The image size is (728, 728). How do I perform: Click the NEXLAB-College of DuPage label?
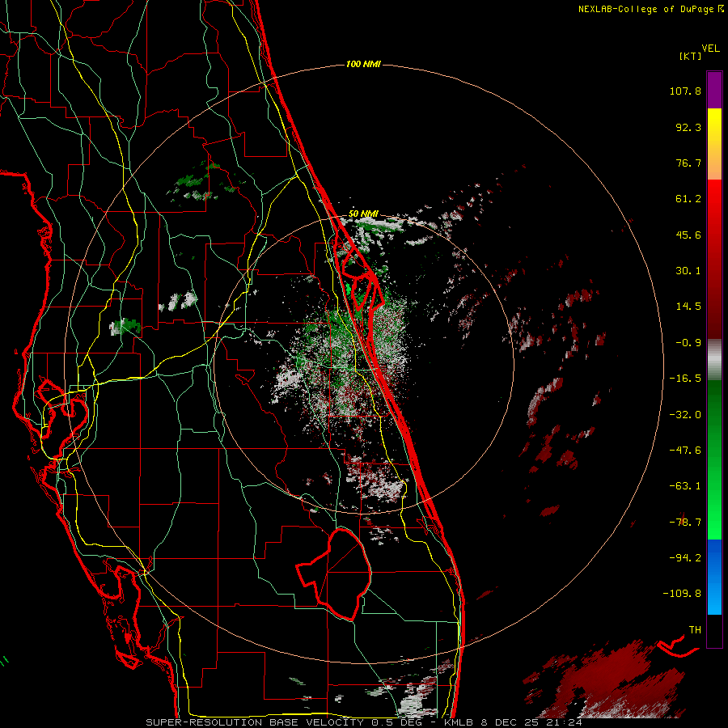[x=646, y=9]
